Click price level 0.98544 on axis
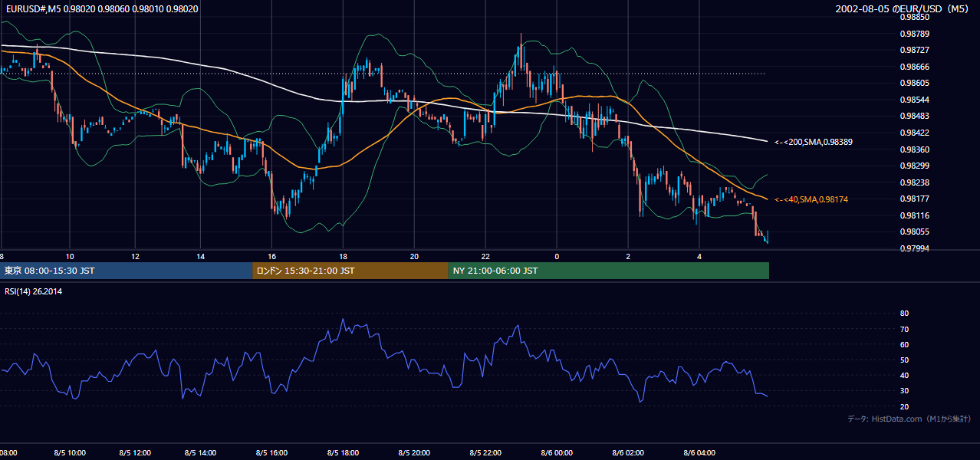 914,100
